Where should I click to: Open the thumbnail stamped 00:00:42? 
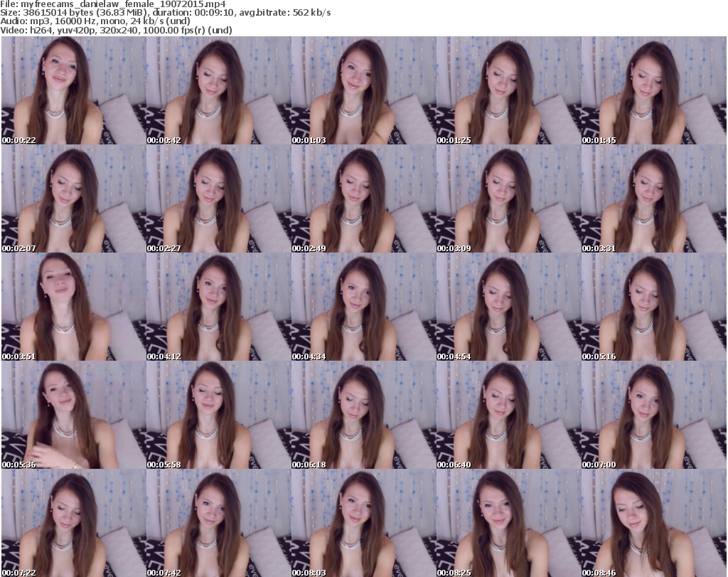point(219,90)
